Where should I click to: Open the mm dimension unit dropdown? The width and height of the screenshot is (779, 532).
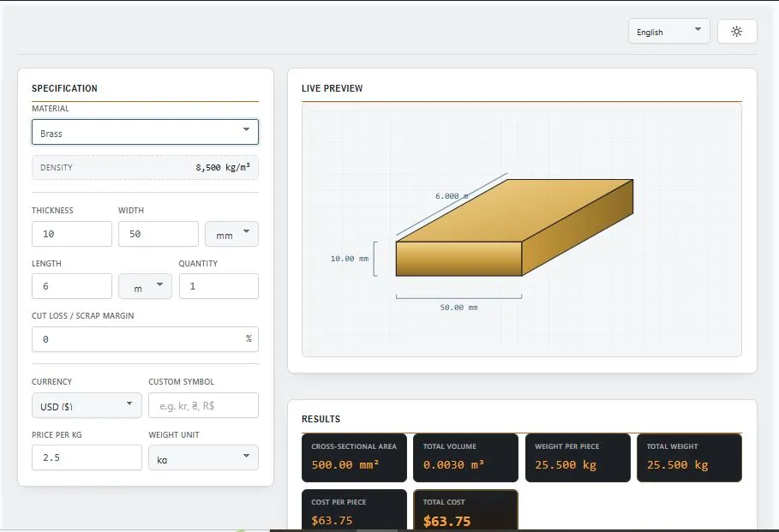(x=231, y=234)
